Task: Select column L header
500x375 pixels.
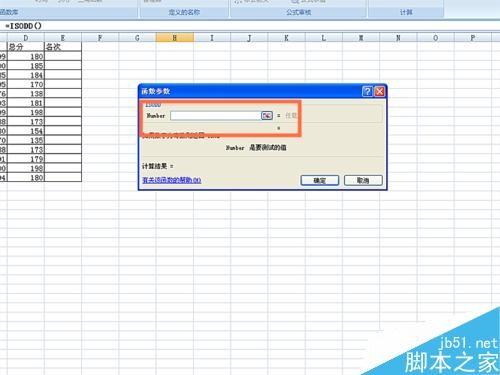Action: (x=324, y=38)
